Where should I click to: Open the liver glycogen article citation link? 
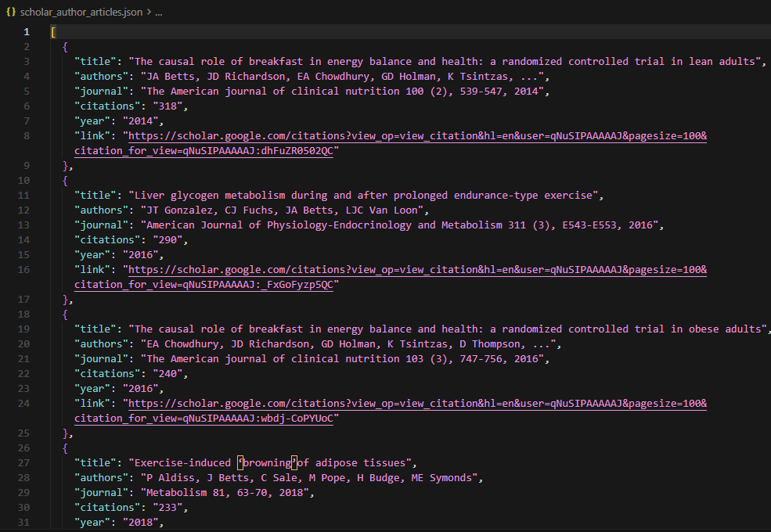point(352,269)
